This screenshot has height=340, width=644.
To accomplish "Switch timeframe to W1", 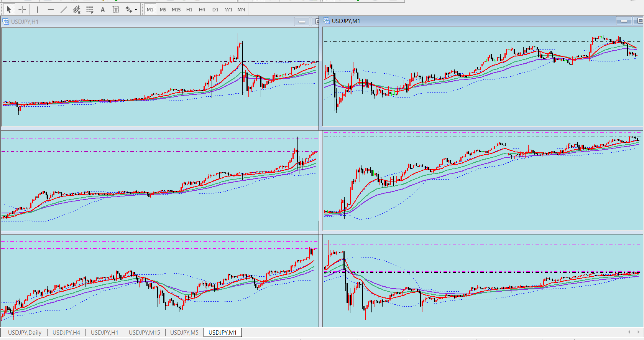I will click(228, 10).
